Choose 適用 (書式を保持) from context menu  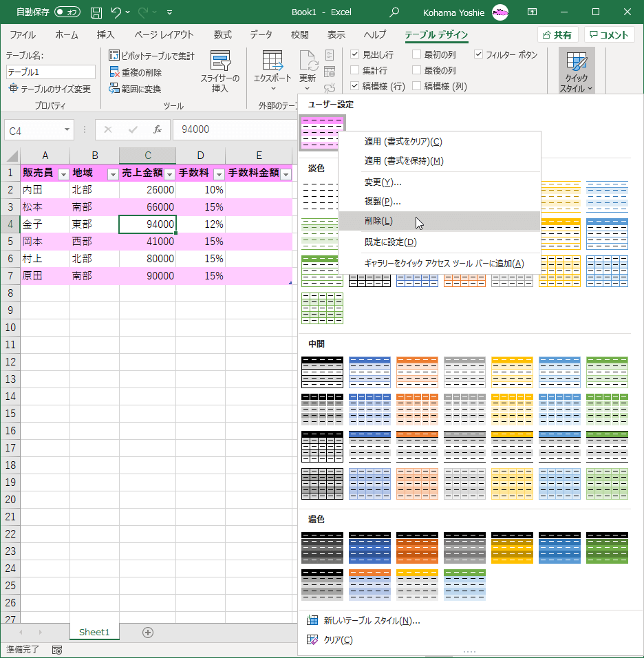point(439,161)
